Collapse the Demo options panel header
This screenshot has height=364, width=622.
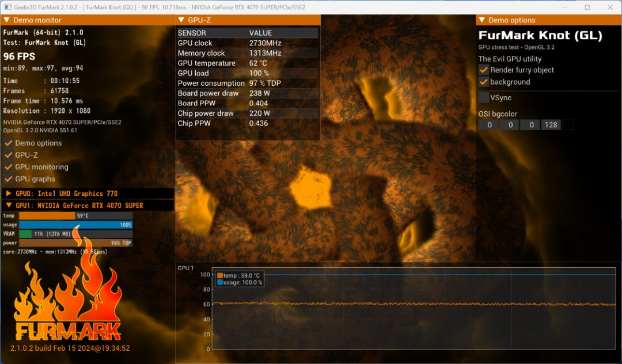pos(482,20)
